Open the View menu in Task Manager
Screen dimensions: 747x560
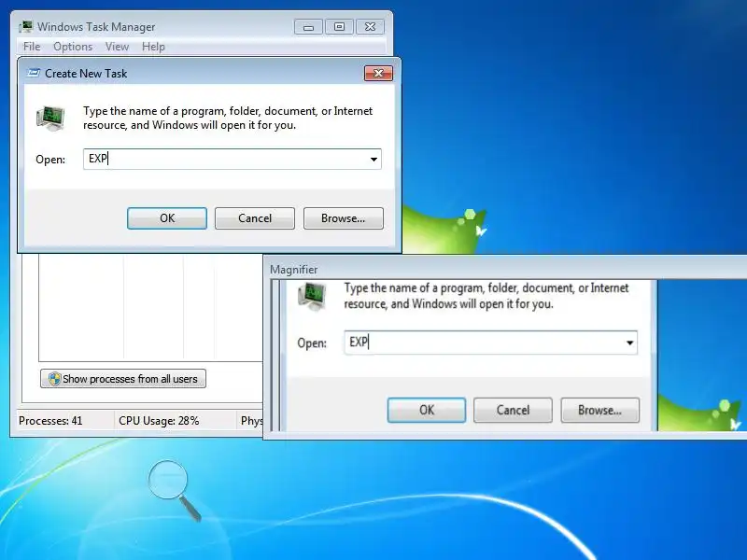coord(118,47)
